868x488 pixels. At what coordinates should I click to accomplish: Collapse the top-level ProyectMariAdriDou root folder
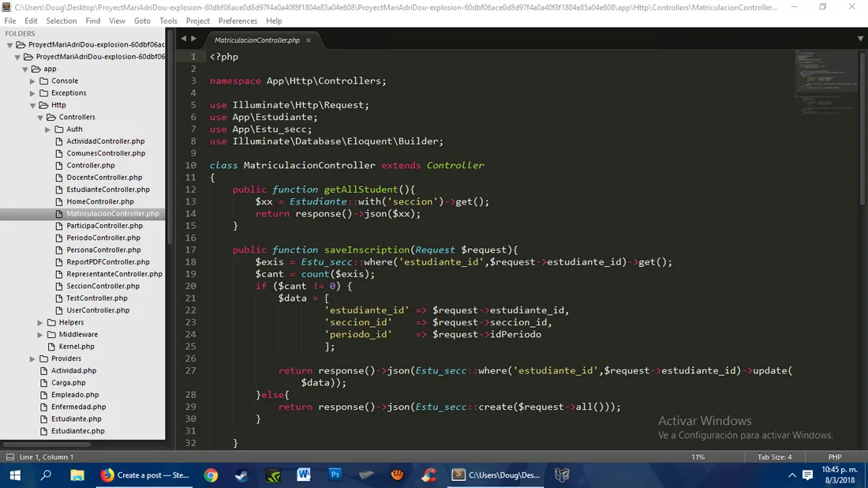click(9, 45)
